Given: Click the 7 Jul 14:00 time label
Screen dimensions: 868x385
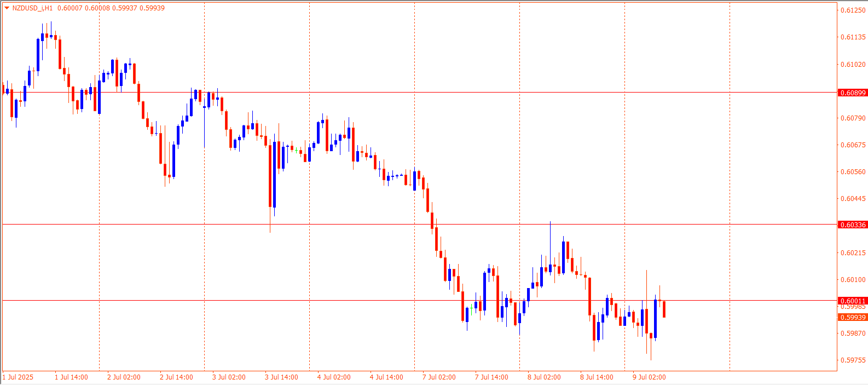Looking at the screenshot, I should (x=491, y=377).
